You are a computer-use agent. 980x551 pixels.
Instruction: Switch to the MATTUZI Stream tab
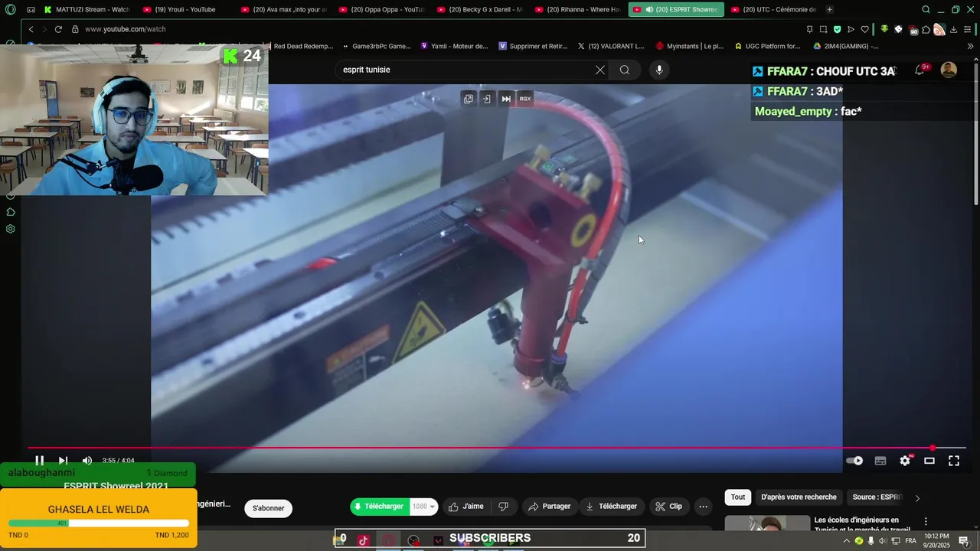87,10
